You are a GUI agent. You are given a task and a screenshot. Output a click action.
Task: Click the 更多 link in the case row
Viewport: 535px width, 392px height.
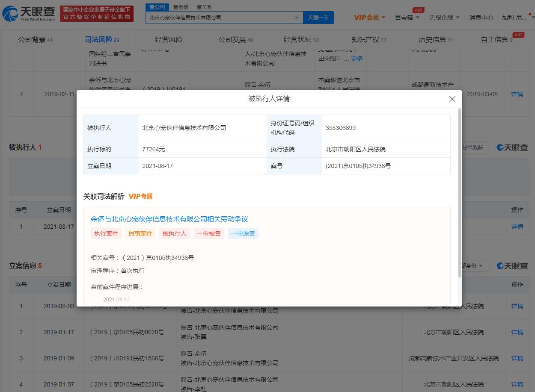tap(356, 59)
